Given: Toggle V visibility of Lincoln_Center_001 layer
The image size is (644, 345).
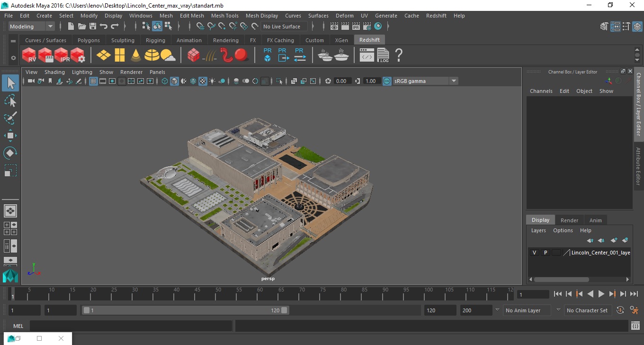Looking at the screenshot, I should point(534,253).
